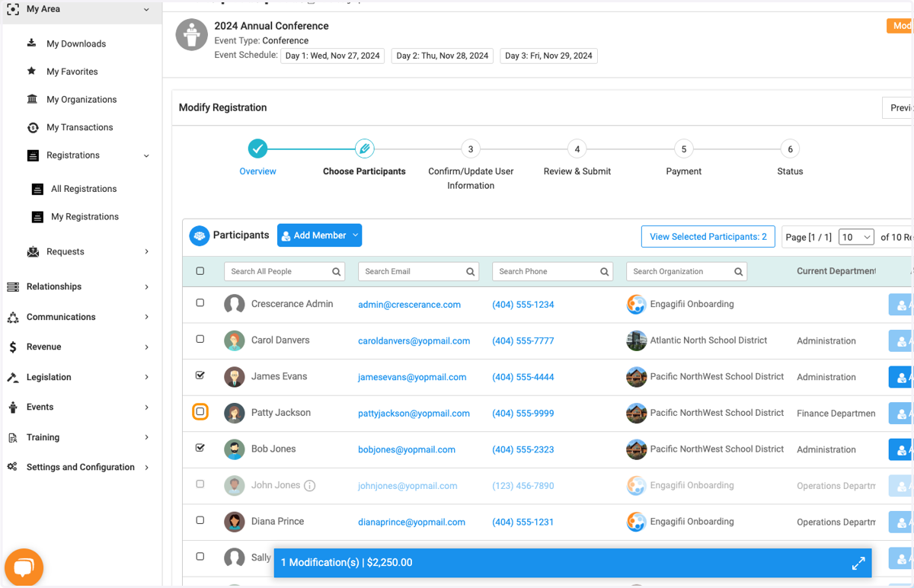Focus the Search All People field

point(284,272)
